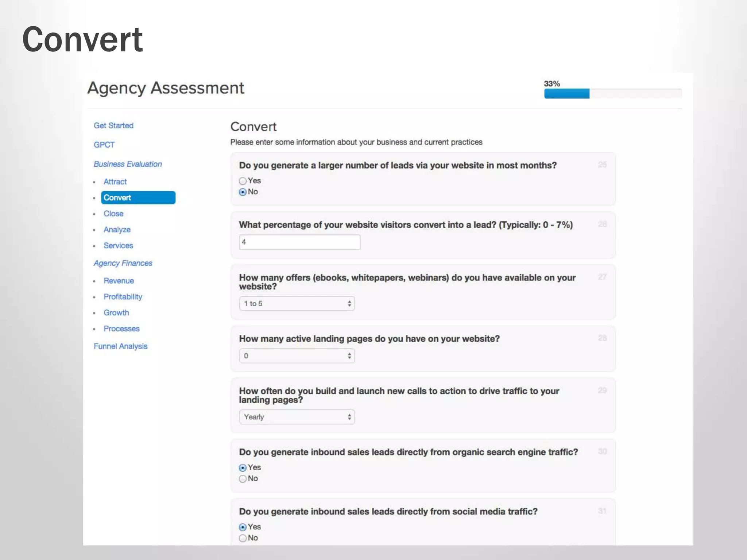747x560 pixels.
Task: Open the Funnel Analysis section
Action: 120,346
